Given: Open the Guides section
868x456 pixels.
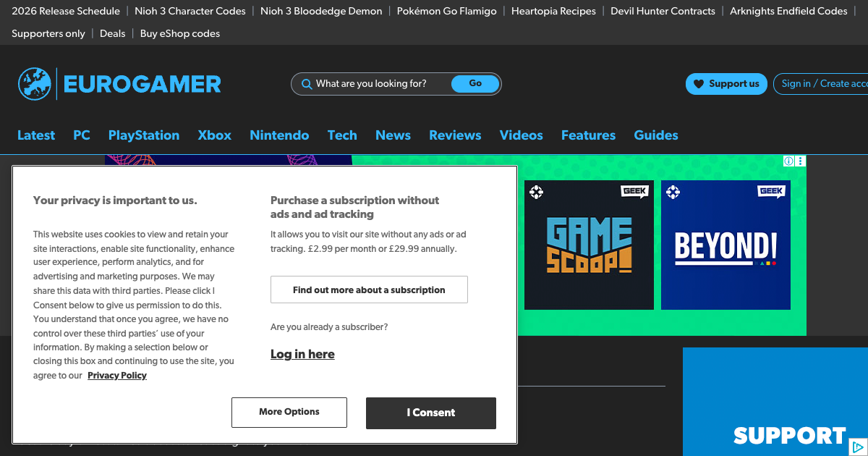Looking at the screenshot, I should point(655,135).
